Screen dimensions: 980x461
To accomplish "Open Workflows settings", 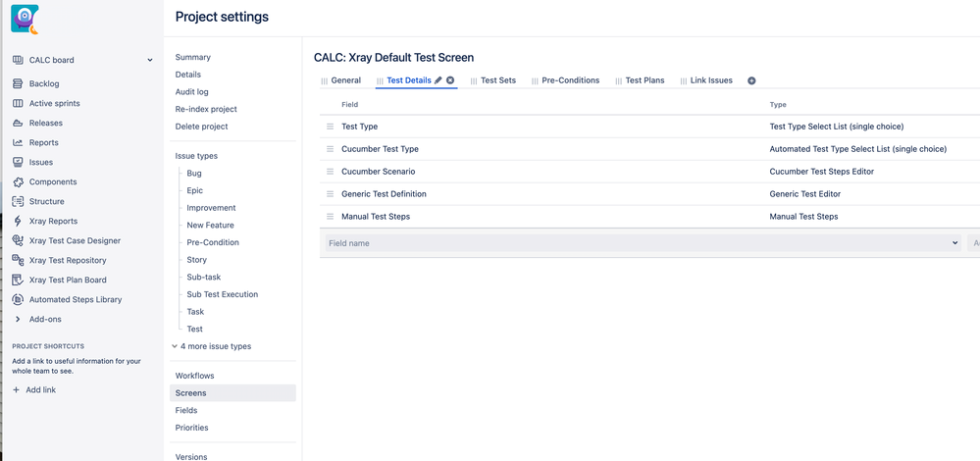I will [194, 376].
